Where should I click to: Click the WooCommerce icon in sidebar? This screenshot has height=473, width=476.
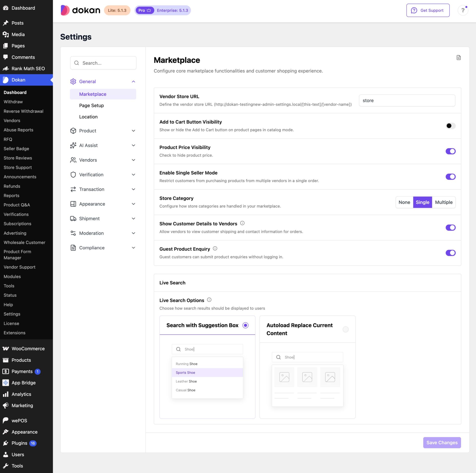[x=5, y=349]
